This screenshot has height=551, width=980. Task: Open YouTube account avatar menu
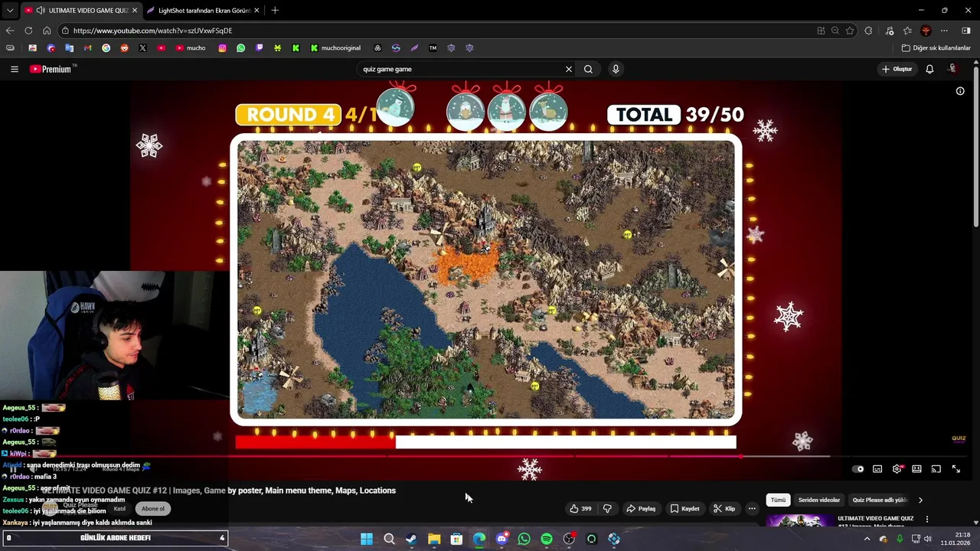pyautogui.click(x=952, y=69)
